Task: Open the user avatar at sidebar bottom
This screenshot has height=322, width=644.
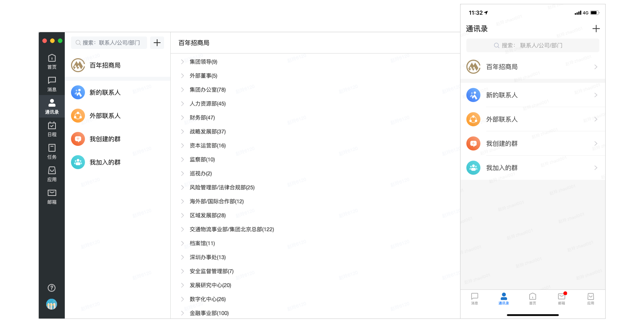Action: 52,305
